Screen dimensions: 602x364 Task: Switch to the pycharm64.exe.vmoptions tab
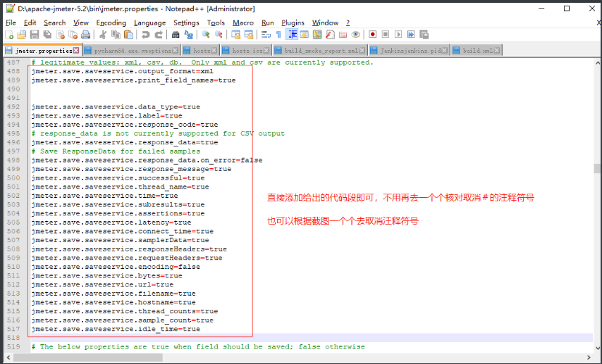click(x=131, y=50)
